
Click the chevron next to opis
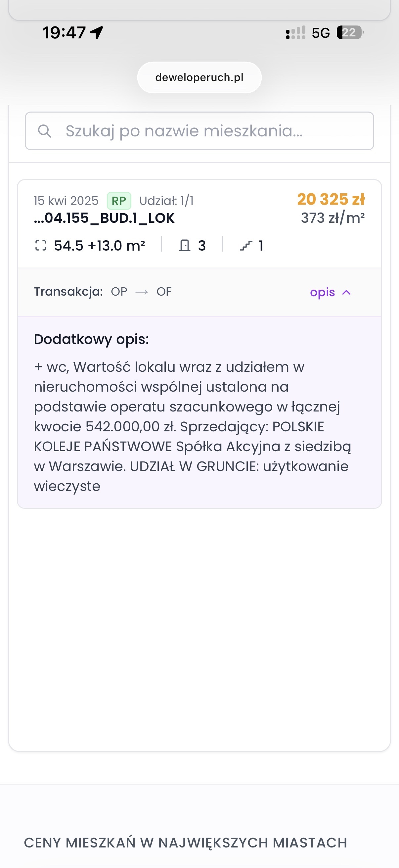pos(346,292)
